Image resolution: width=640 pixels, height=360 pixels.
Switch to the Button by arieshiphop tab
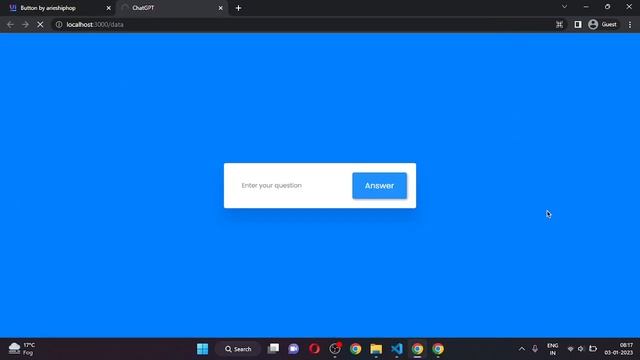click(59, 8)
